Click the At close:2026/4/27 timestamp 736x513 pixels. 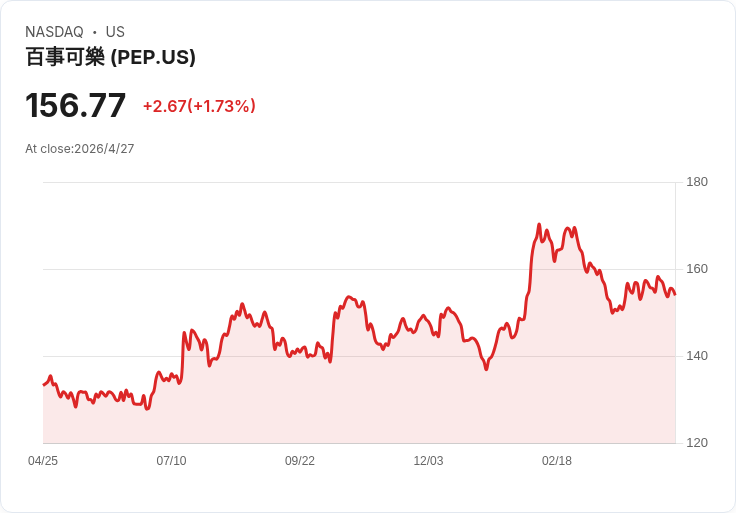[80, 149]
